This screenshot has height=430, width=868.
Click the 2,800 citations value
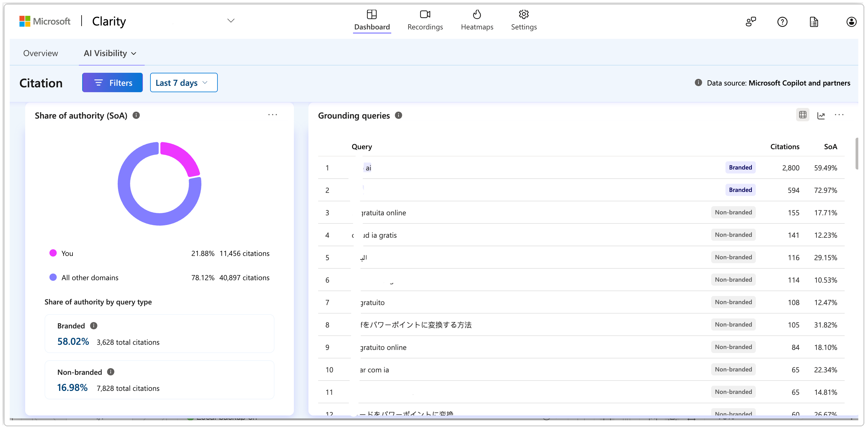[790, 168]
